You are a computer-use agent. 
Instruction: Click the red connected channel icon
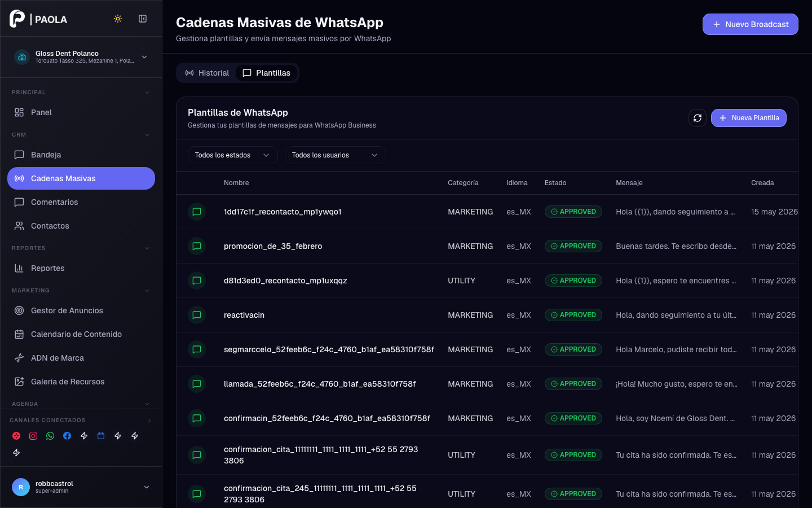[x=16, y=436]
